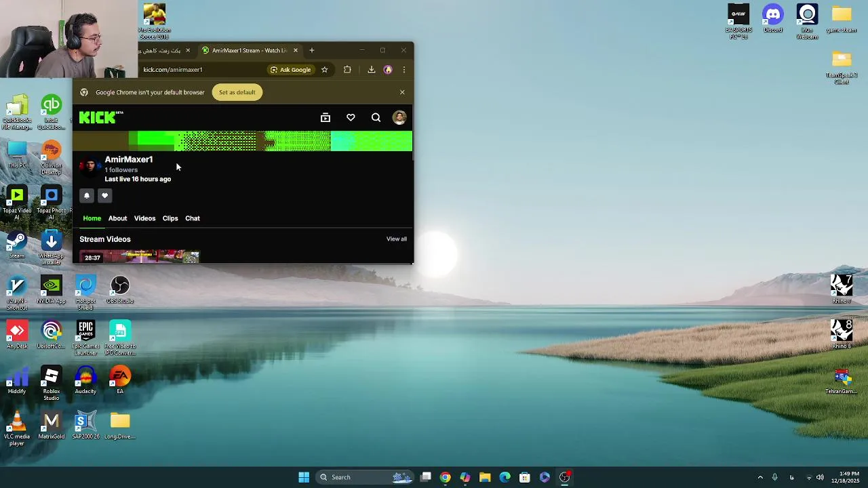
Task: Click the 'Last live 16 hours ago' text
Action: (138, 179)
